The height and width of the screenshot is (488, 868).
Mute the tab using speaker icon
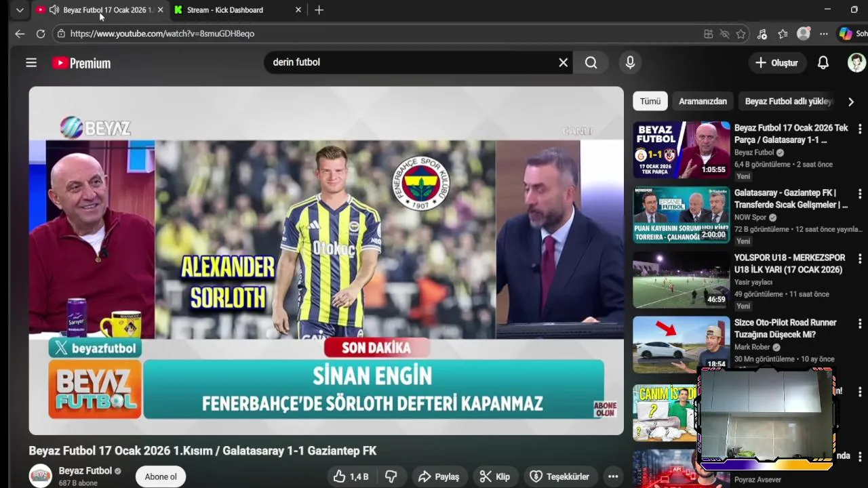(54, 10)
